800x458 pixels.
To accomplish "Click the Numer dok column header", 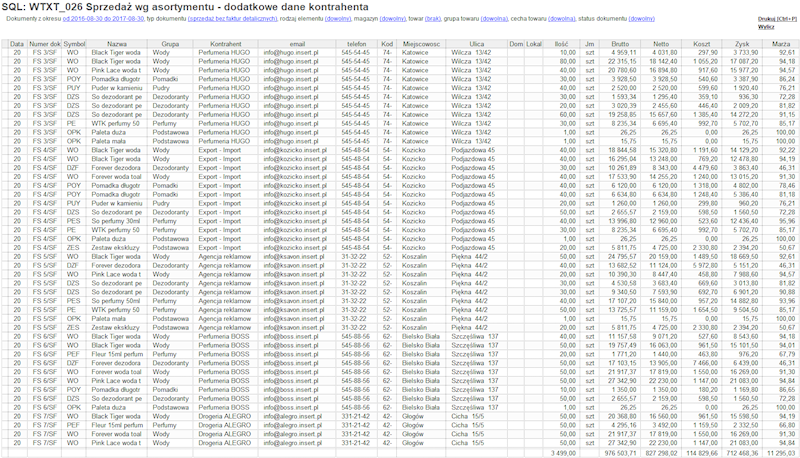I will pyautogui.click(x=44, y=44).
